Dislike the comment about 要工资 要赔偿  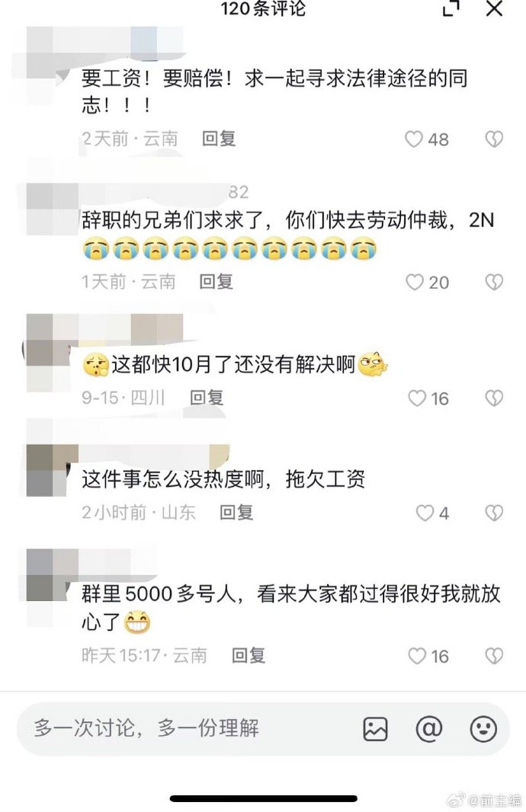494,139
